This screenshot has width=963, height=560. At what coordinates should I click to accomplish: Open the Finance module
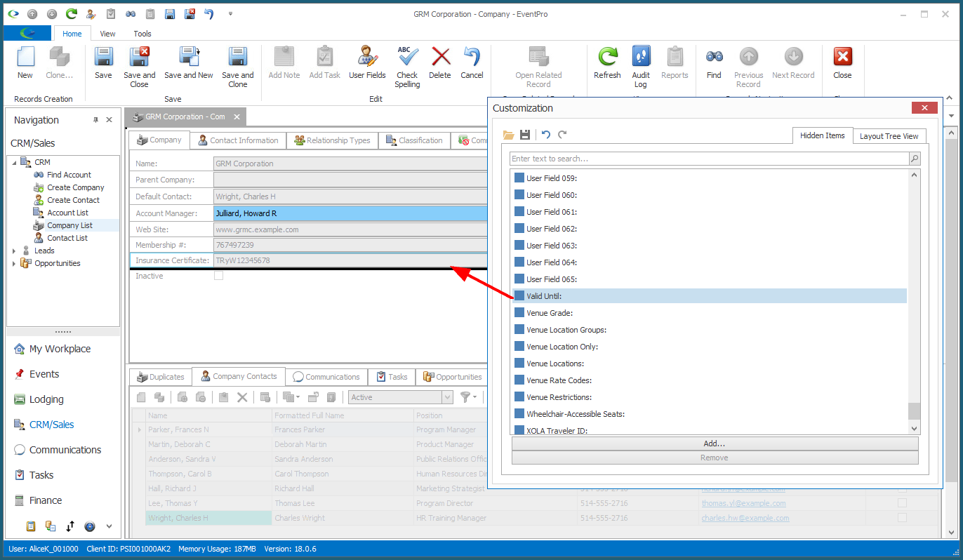click(x=46, y=500)
